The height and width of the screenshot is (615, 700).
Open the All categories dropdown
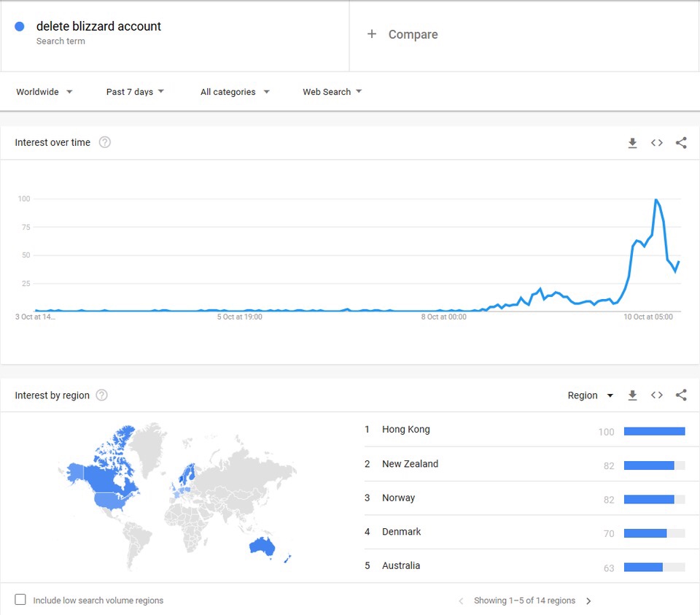click(235, 92)
